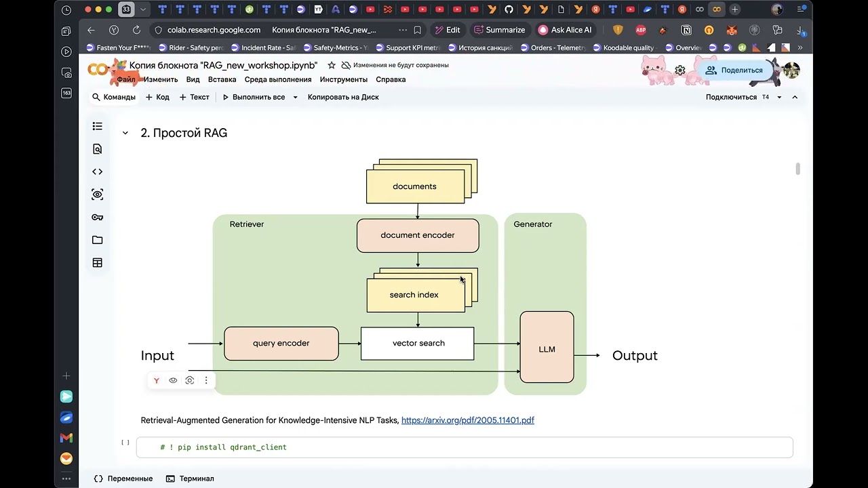Open the data explorer eye icon in the sidebar
Viewport: 868px width, 488px height.
pos(98,195)
